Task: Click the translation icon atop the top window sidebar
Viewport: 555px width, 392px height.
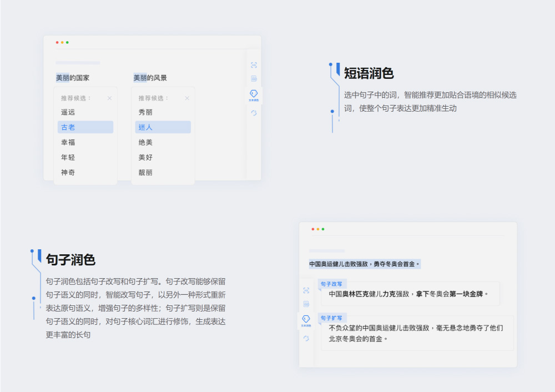Action: pyautogui.click(x=253, y=64)
